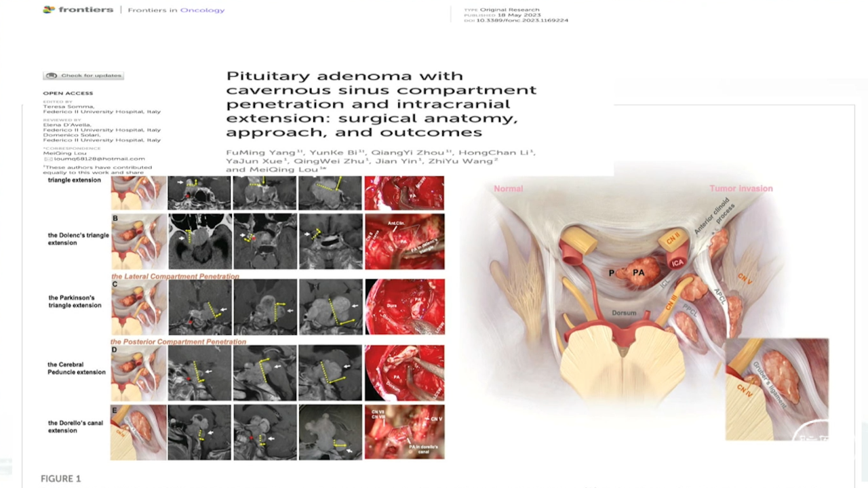The image size is (868, 488).
Task: Click the Posterior Compartment Penetration heading
Action: pos(178,342)
